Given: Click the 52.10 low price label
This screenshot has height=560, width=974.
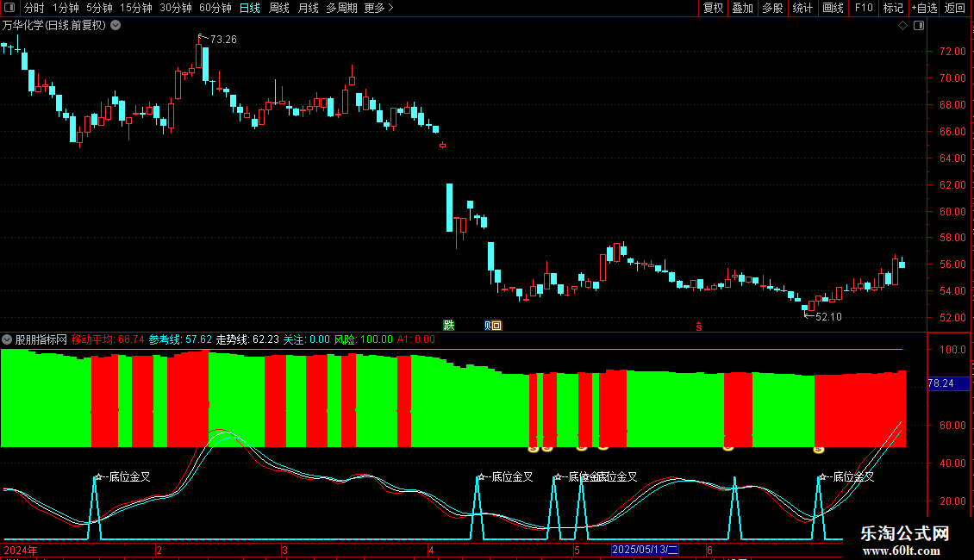Looking at the screenshot, I should click(828, 317).
